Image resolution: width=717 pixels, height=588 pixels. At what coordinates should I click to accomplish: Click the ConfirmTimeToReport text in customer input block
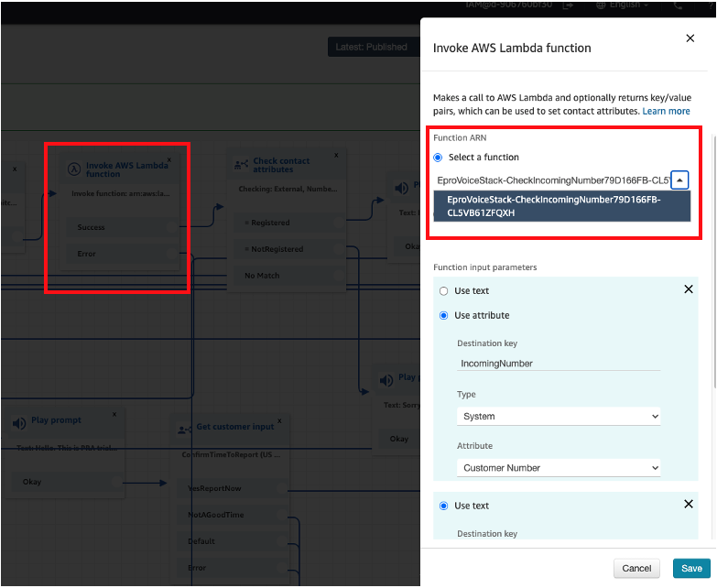point(231,455)
